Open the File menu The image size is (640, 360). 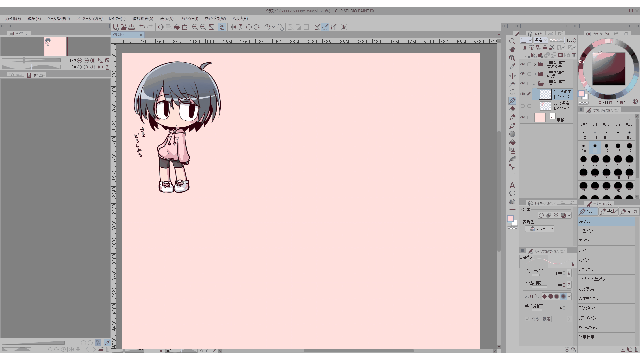(13, 18)
